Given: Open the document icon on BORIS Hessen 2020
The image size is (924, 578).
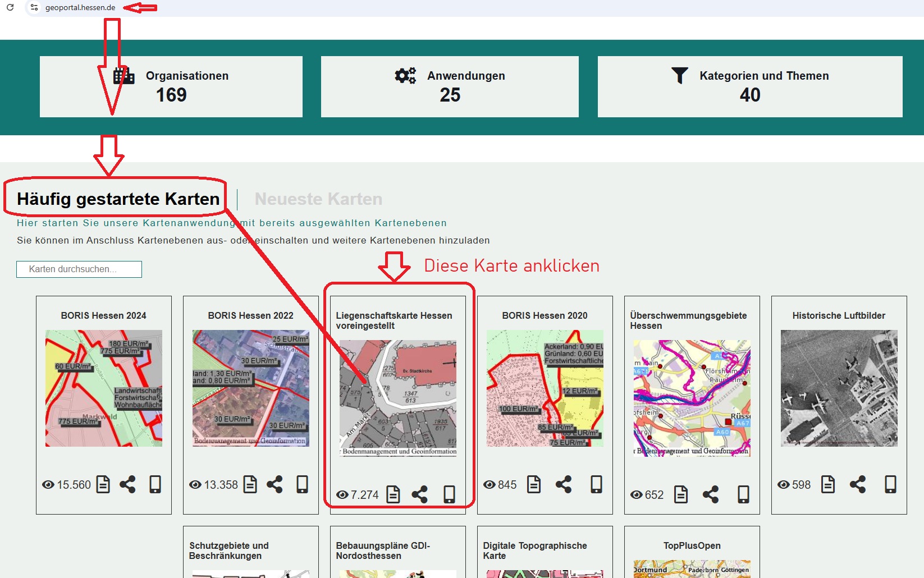Looking at the screenshot, I should point(534,484).
